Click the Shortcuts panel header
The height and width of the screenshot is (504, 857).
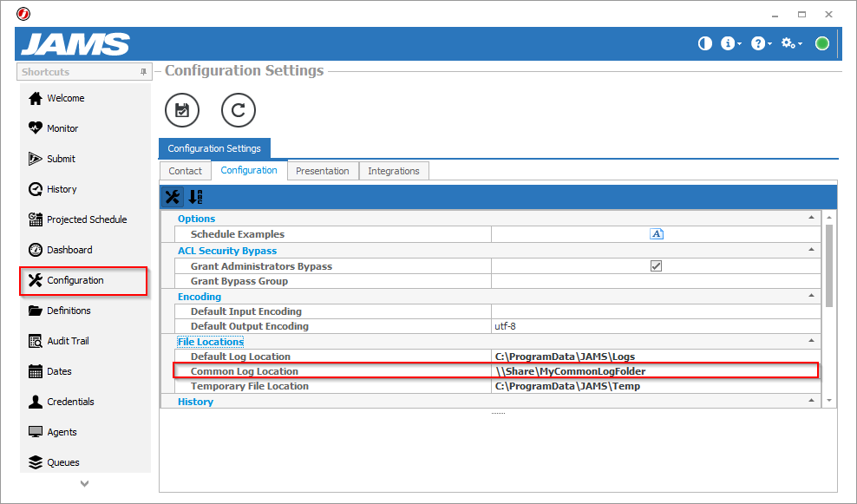84,72
